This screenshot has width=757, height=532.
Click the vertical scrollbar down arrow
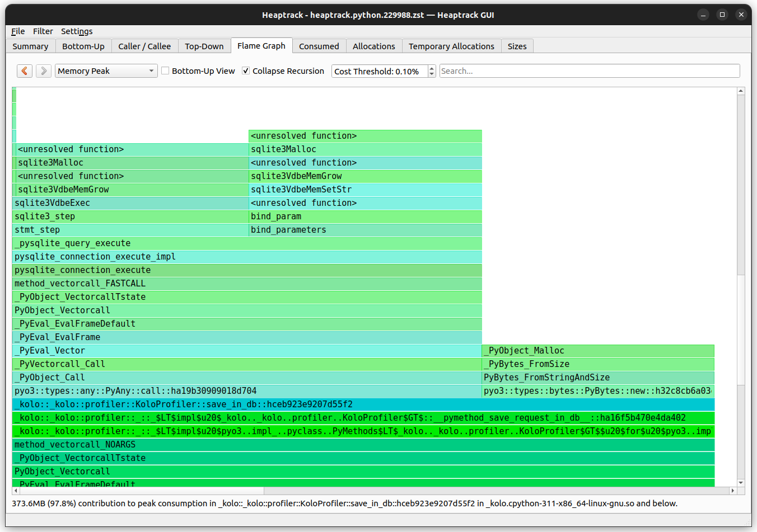click(x=741, y=483)
